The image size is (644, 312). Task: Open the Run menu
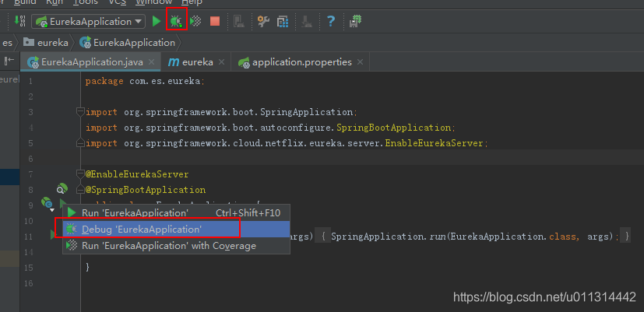[55, 2]
